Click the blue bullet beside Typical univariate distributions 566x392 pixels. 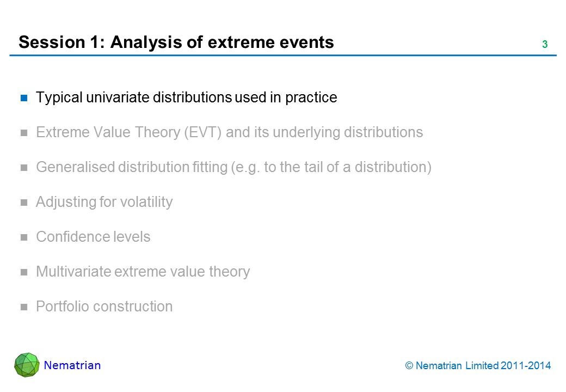pos(24,98)
